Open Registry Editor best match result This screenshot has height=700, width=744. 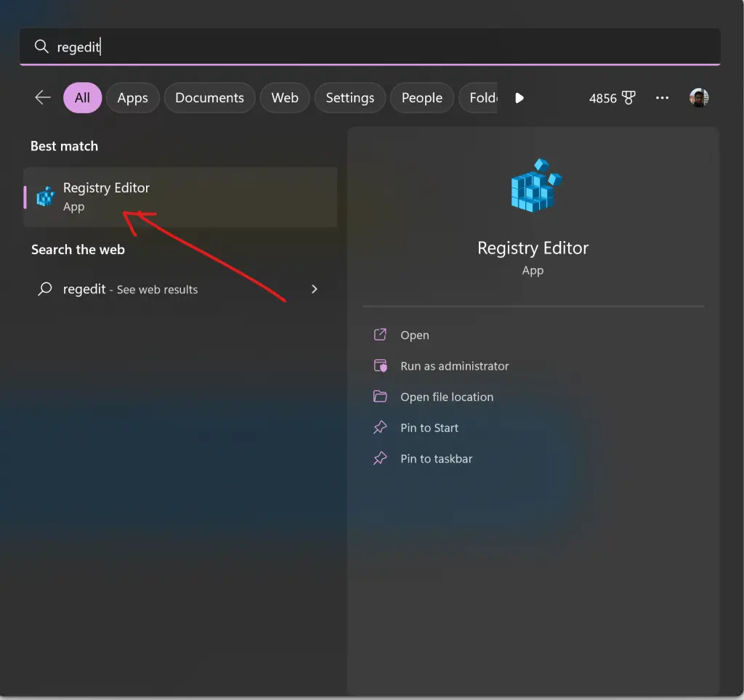point(180,197)
